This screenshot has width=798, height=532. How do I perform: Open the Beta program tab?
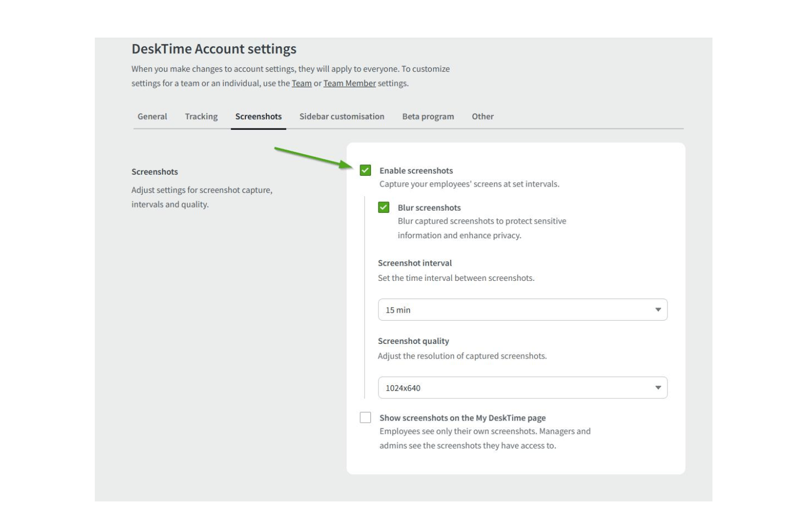pyautogui.click(x=428, y=116)
